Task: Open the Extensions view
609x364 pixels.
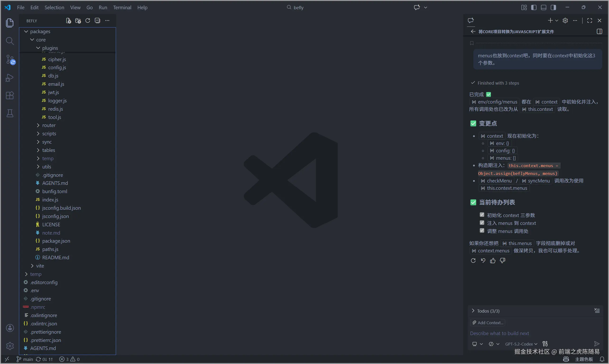Action: point(10,96)
